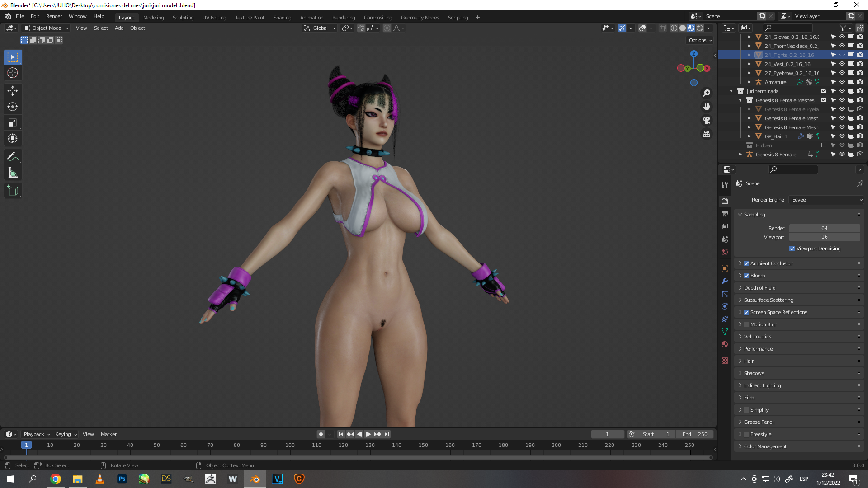Enable the Motion Blur checkbox
868x488 pixels.
coord(746,324)
